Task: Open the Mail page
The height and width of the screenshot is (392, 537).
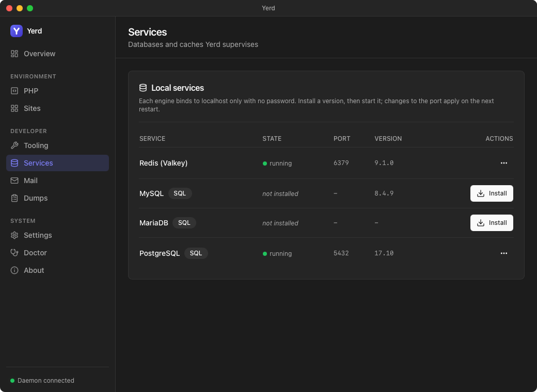Action: 57,181
